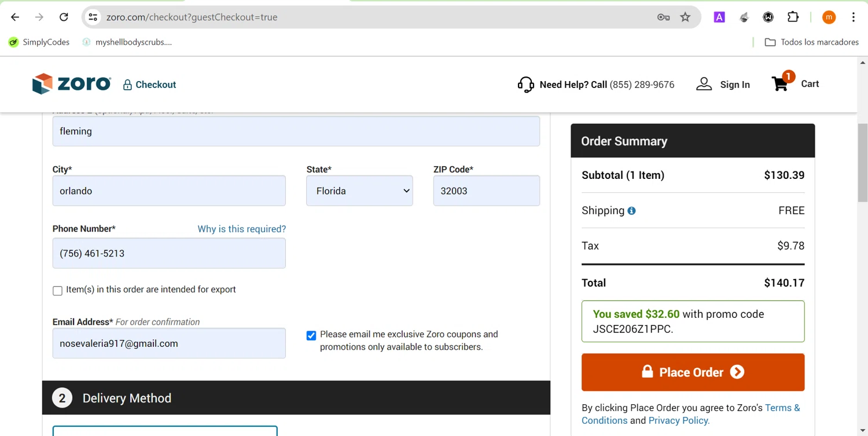Click the scrollbar up arrow

point(862,62)
